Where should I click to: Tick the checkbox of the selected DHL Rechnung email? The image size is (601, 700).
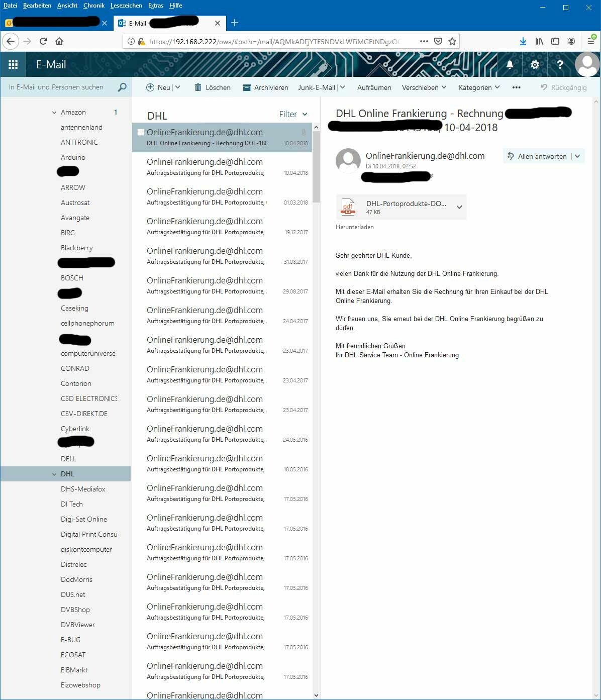tap(141, 132)
